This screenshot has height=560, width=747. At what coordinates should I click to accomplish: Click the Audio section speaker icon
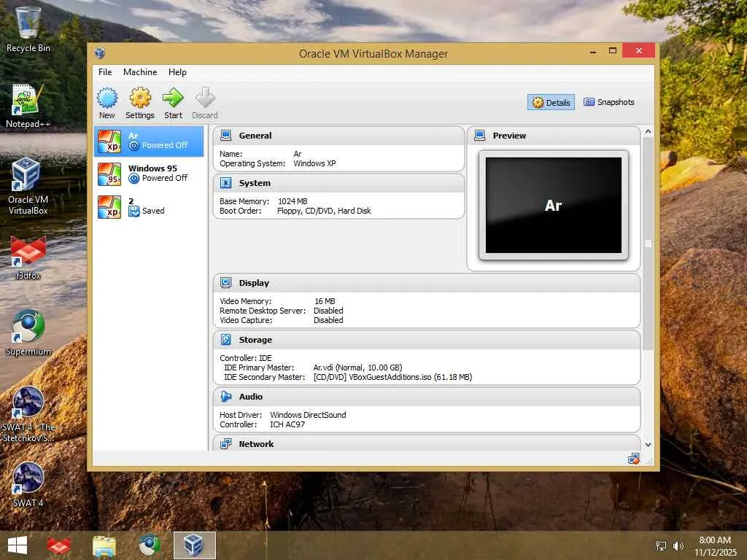(226, 396)
